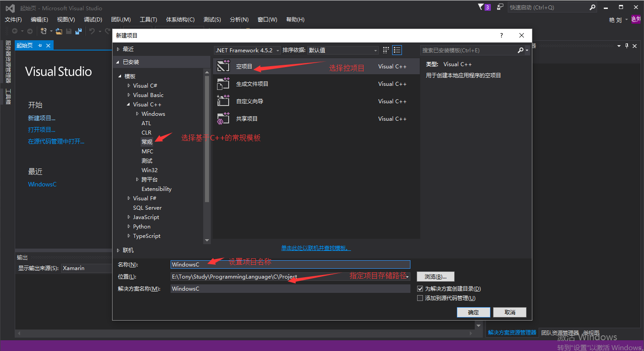The height and width of the screenshot is (351, 644).
Task: Close the 起始页 tab
Action: click(48, 46)
